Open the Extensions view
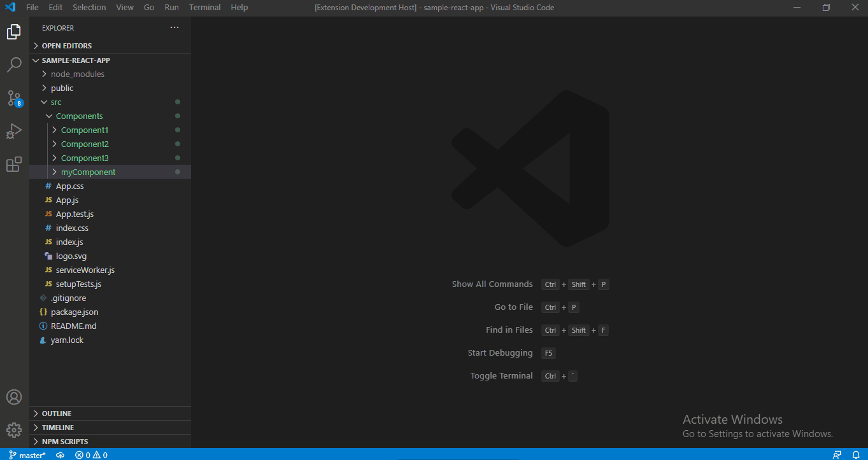Image resolution: width=868 pixels, height=460 pixels. coord(14,164)
